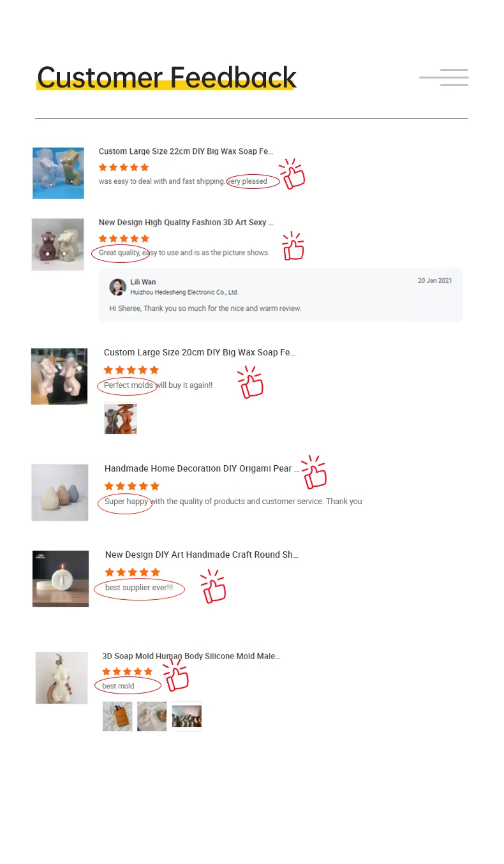The width and height of the screenshot is (504, 864).
Task: Click thumbs-up icon next to "Great quality" review
Action: click(293, 246)
